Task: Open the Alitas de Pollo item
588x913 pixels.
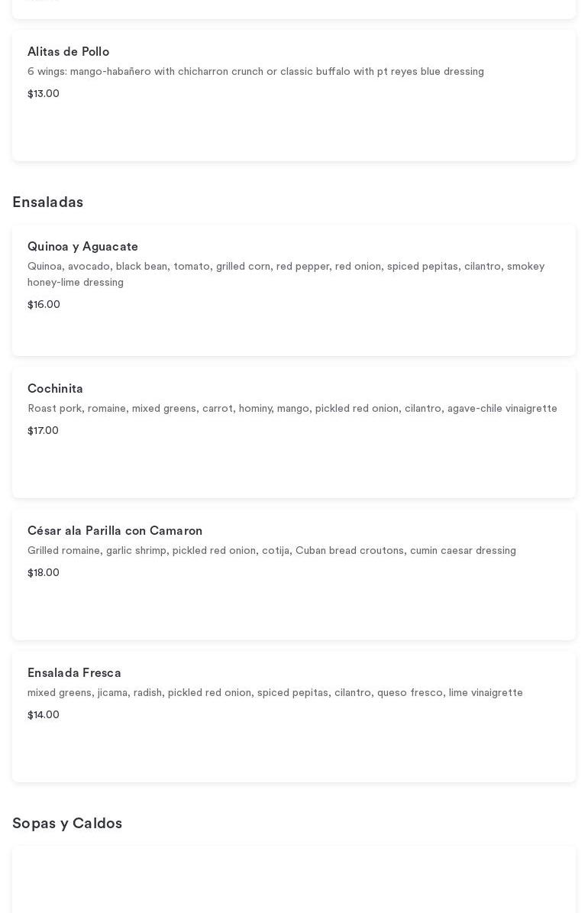Action: pyautogui.click(x=69, y=52)
